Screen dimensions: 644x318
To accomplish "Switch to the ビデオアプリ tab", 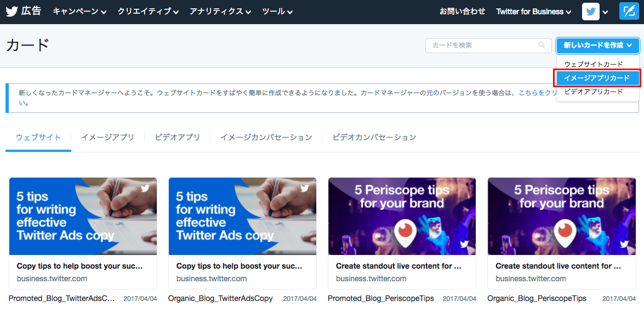I will coord(178,137).
